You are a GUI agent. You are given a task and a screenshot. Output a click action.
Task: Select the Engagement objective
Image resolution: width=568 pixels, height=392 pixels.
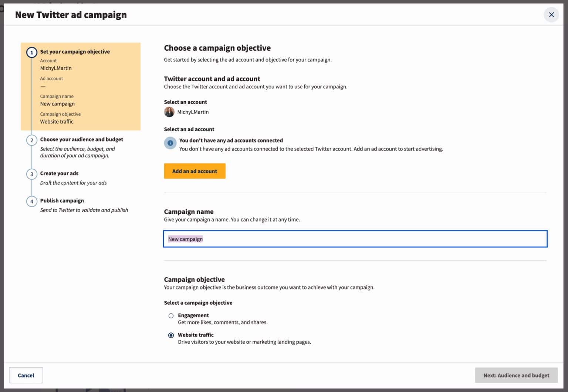click(171, 315)
